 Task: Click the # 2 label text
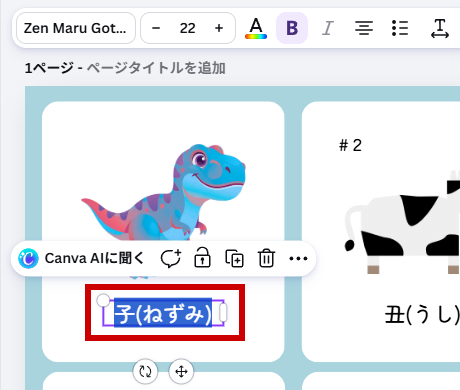pyautogui.click(x=350, y=145)
